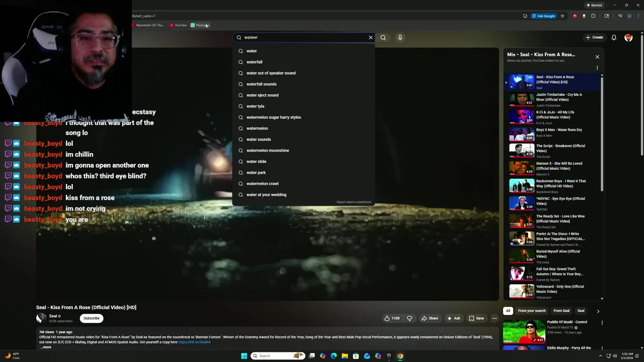Select the 'From Seal' chip
This screenshot has height=362, width=644.
[561, 311]
